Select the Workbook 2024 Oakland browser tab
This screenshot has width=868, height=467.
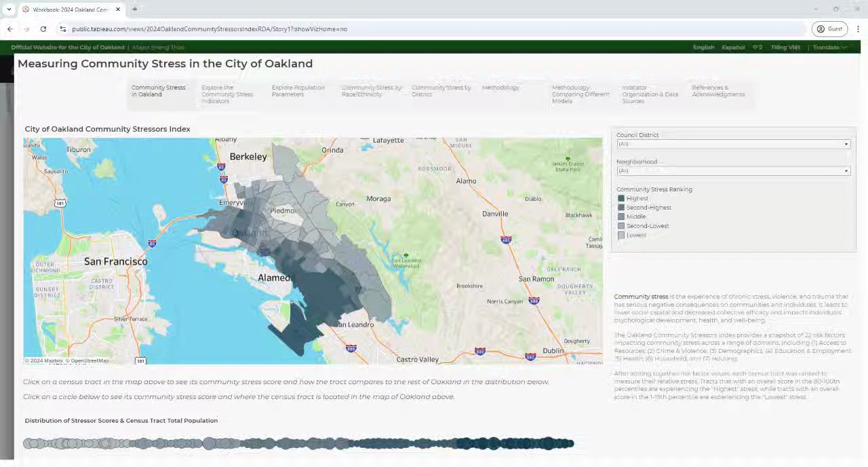click(x=71, y=10)
